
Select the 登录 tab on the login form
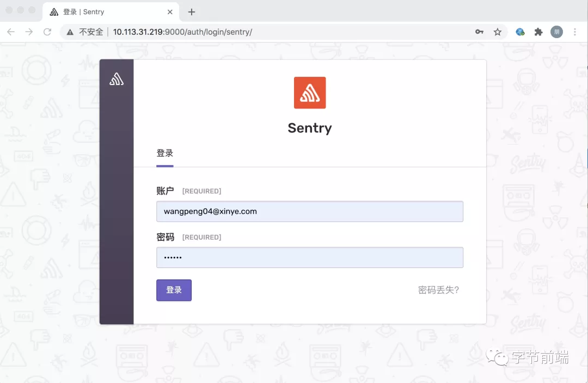pos(164,153)
